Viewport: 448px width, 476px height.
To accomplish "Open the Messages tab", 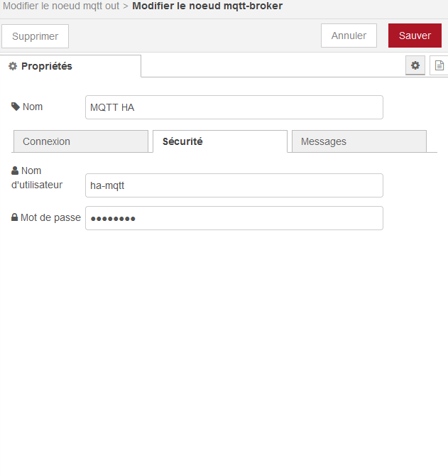I will coord(359,141).
